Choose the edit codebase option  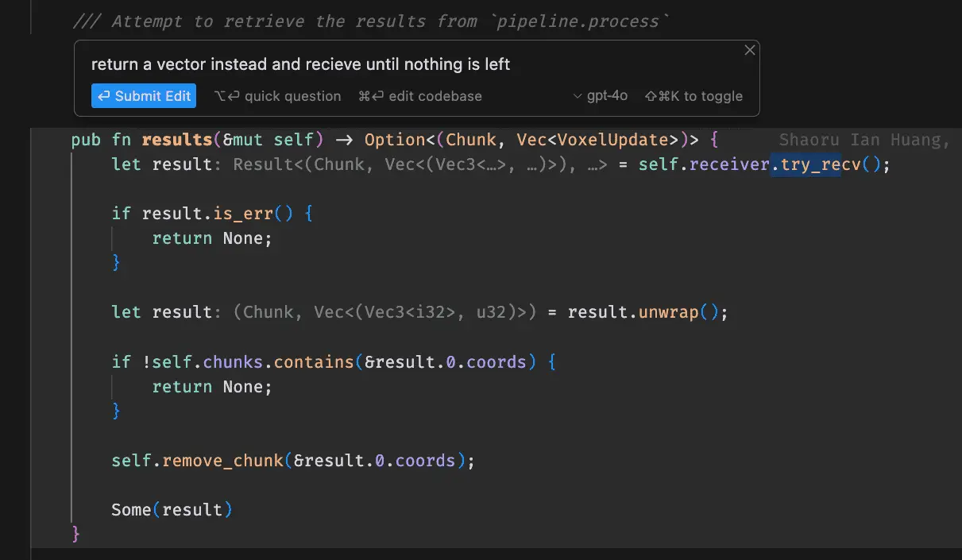pyautogui.click(x=420, y=96)
